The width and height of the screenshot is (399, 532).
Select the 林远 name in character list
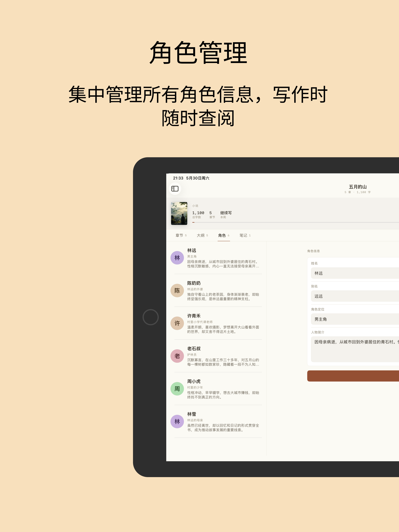pyautogui.click(x=192, y=250)
